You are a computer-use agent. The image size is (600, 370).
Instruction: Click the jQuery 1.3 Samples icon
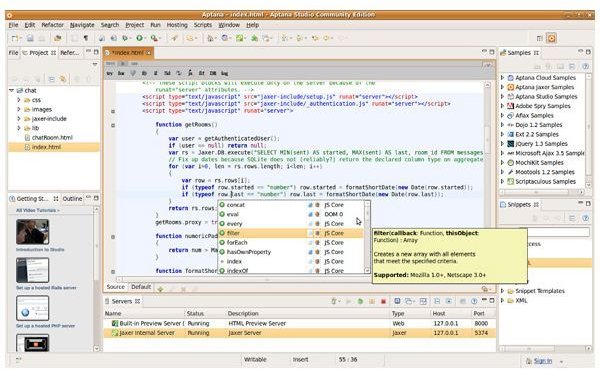coord(510,144)
